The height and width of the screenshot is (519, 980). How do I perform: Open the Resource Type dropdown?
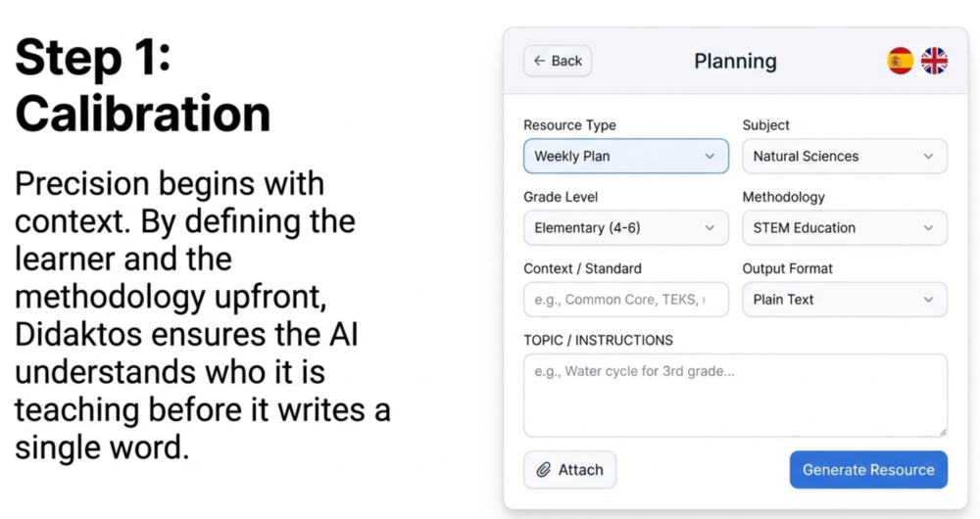tap(625, 157)
